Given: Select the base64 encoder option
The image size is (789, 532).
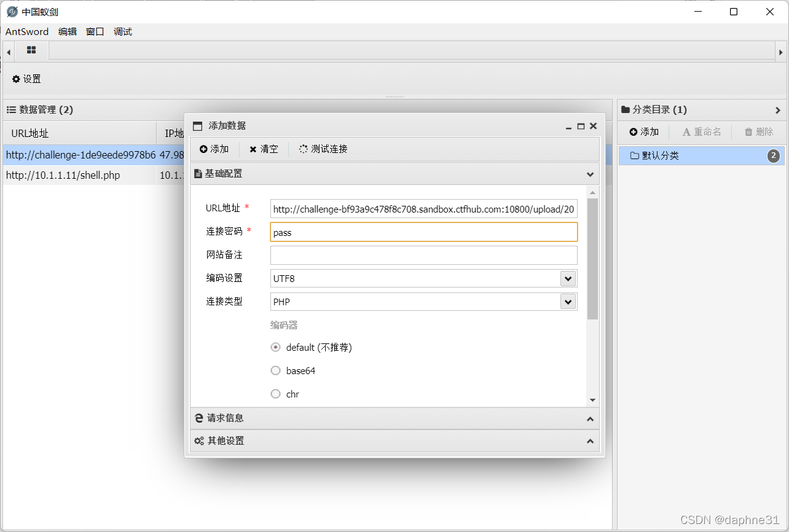Looking at the screenshot, I should 276,371.
